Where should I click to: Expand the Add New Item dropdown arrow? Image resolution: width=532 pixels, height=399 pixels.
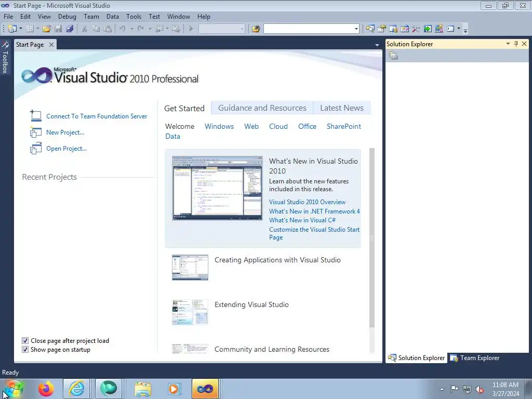pos(37,29)
